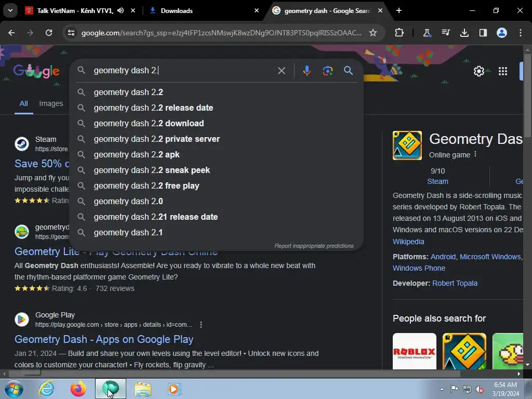Image resolution: width=532 pixels, height=399 pixels.
Task: Open Chrome three-dot menu
Action: pyautogui.click(x=521, y=33)
